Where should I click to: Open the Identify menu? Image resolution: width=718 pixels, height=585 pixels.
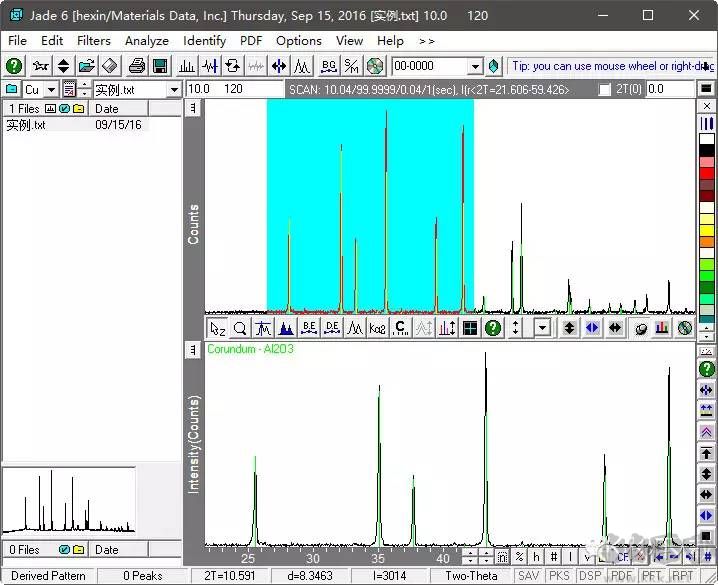tap(204, 41)
